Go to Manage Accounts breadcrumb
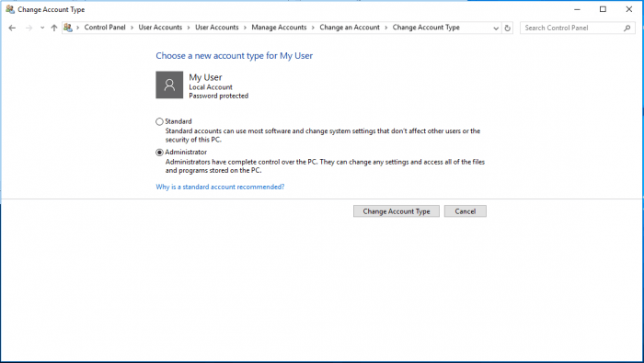Image resolution: width=644 pixels, height=363 pixels. 279,28
